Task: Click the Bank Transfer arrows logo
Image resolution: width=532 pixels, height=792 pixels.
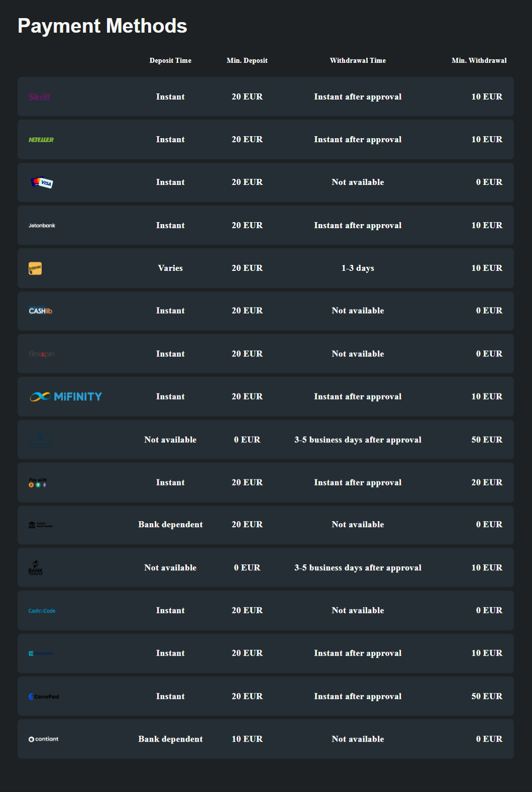Action: click(x=36, y=568)
